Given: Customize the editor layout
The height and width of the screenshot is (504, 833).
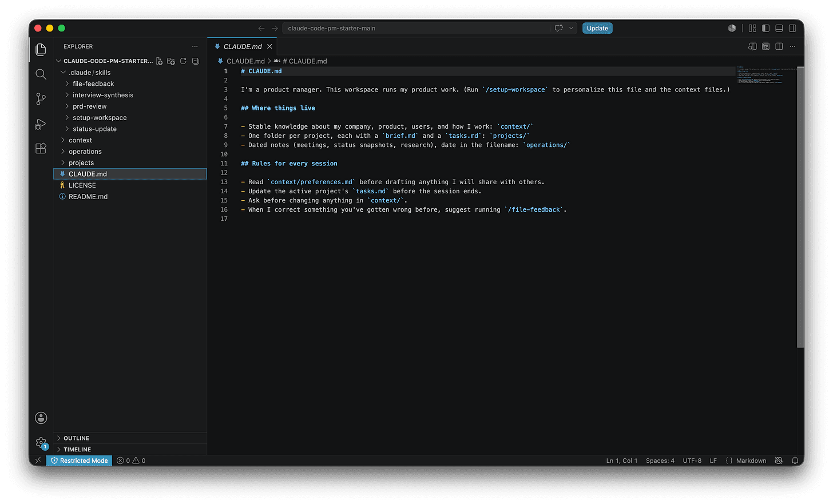Looking at the screenshot, I should click(x=752, y=28).
